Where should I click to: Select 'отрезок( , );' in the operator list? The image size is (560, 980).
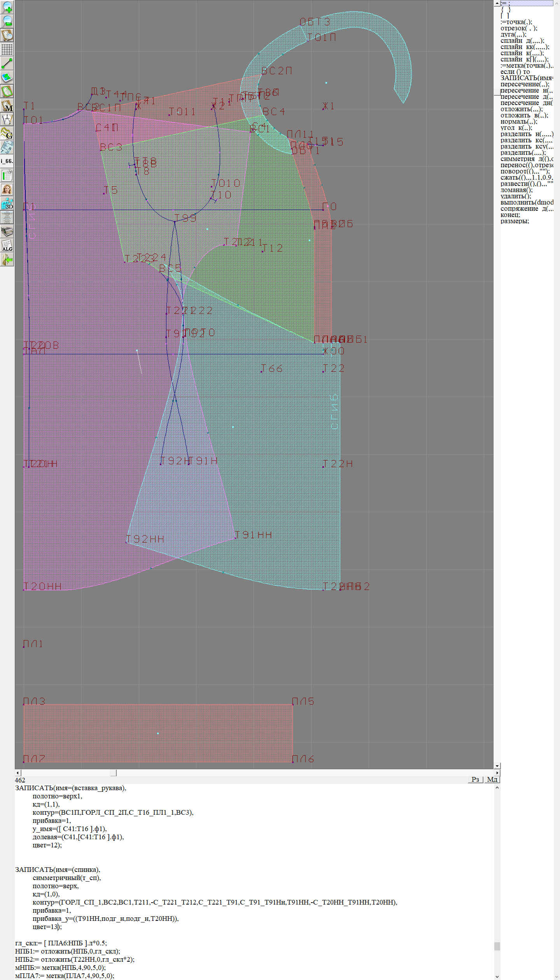519,28
